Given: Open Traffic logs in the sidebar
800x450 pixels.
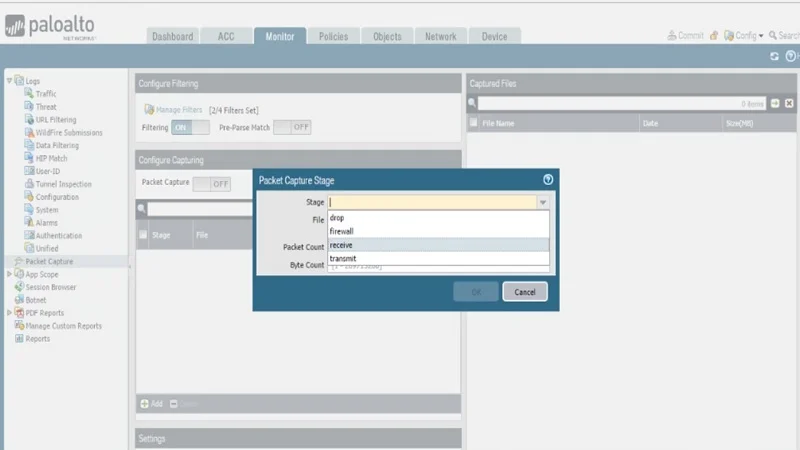Looking at the screenshot, I should [x=46, y=94].
